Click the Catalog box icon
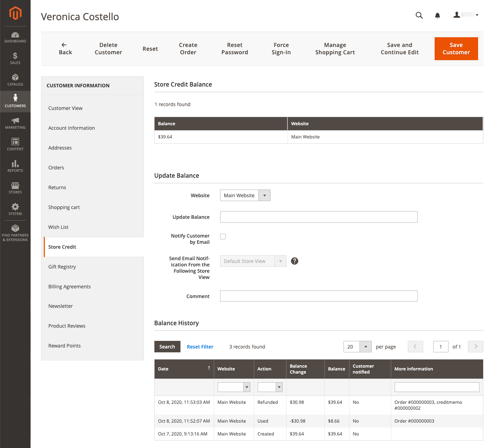Screen dimensions: 492x448 [15, 80]
